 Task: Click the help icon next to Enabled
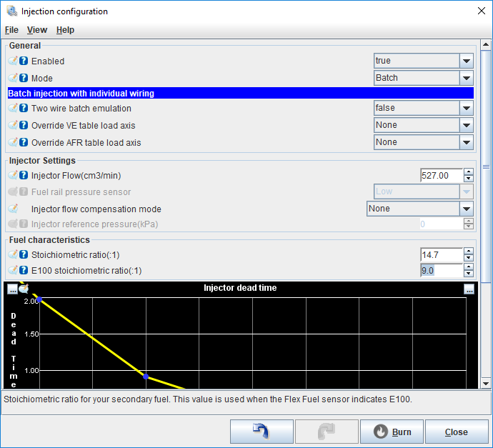click(24, 61)
